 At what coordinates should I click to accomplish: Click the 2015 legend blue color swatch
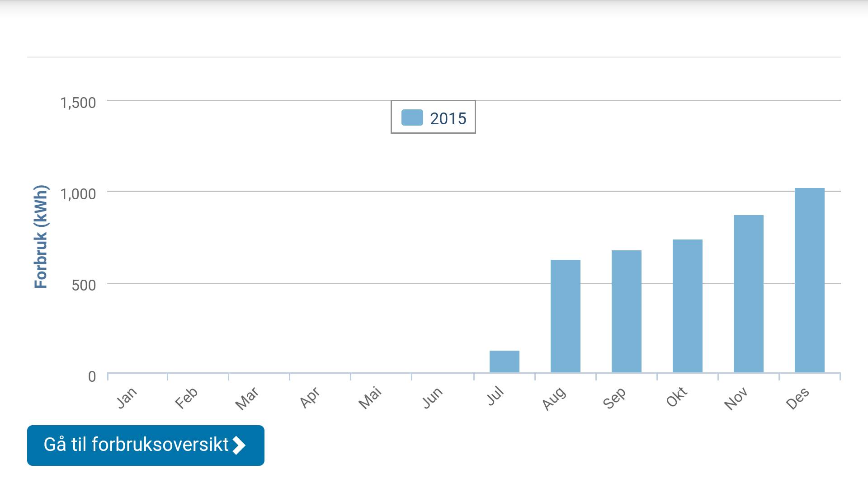click(x=412, y=117)
